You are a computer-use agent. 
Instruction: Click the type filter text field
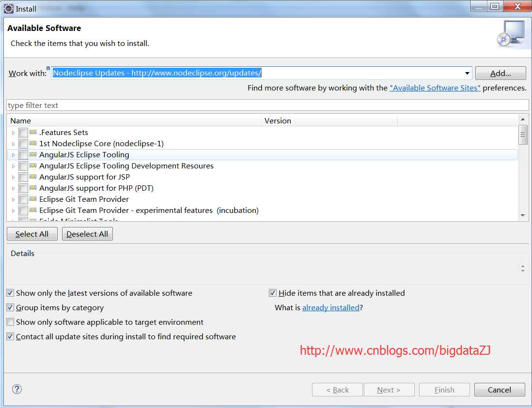tap(267, 105)
